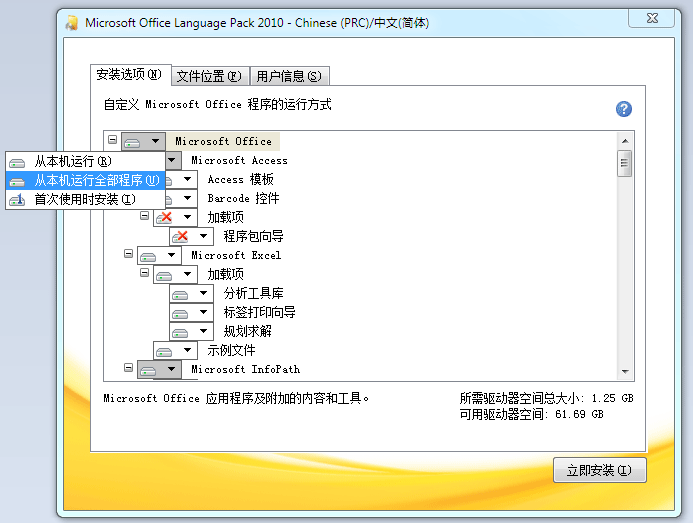The image size is (693, 523).
Task: Close the Language Pack setup window
Action: click(652, 18)
